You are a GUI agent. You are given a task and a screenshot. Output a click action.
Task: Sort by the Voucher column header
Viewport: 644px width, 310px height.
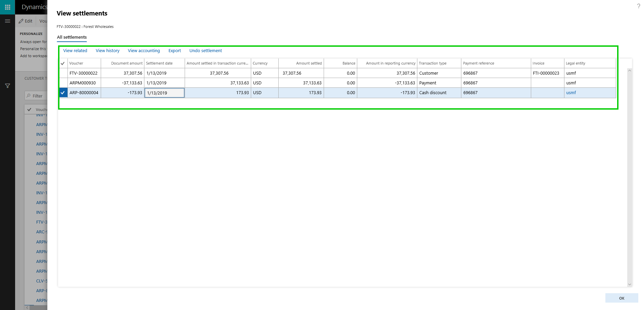tap(84, 63)
